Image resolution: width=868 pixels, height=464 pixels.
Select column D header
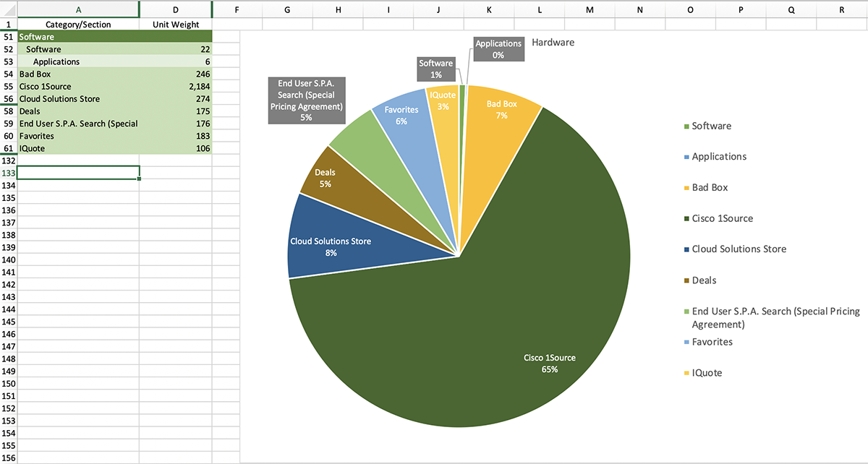(176, 9)
